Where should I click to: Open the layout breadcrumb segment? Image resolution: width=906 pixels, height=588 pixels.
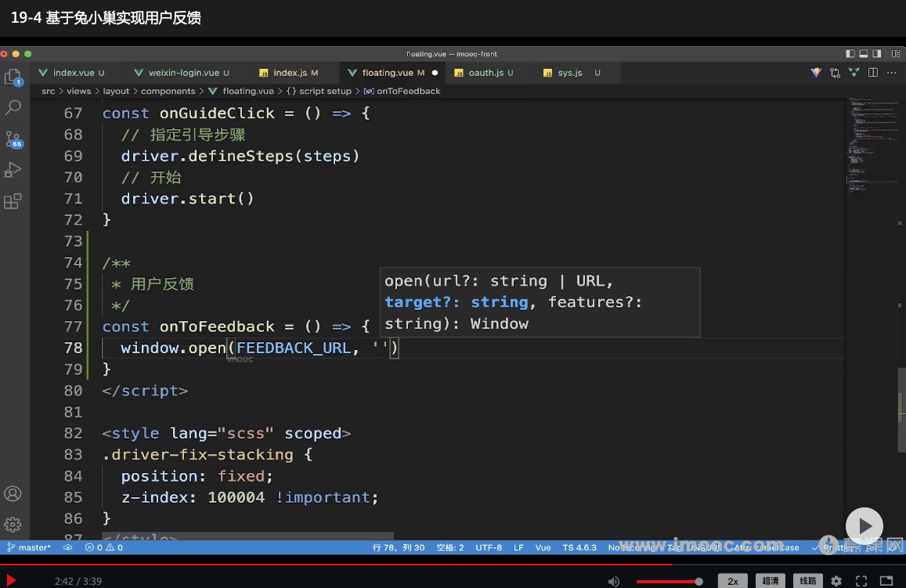click(116, 92)
